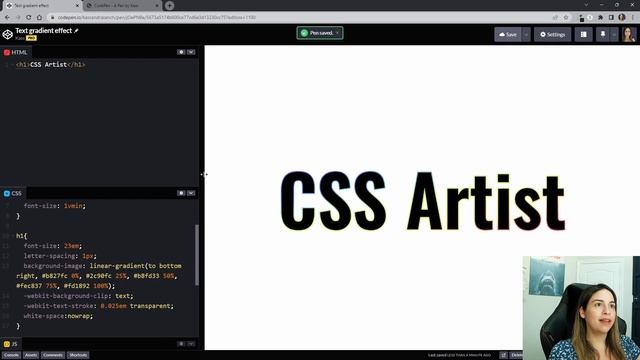
Task: Go forward in browser history
Action: coord(18,18)
